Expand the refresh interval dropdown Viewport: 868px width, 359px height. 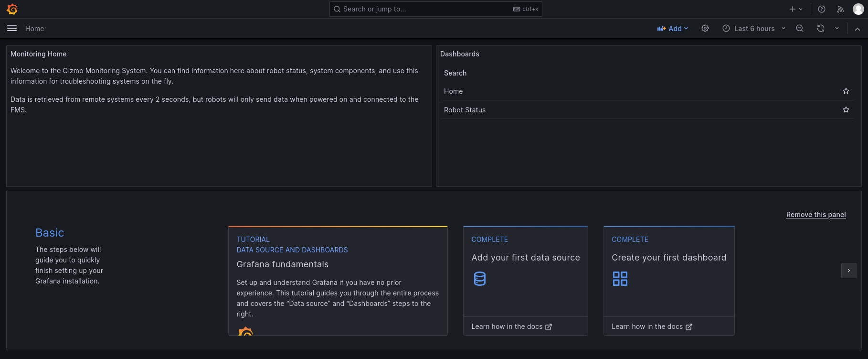[837, 29]
